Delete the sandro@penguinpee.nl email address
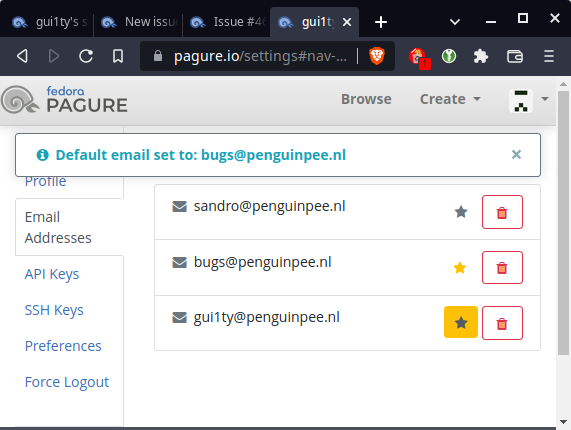The width and height of the screenshot is (571, 430). 502,212
